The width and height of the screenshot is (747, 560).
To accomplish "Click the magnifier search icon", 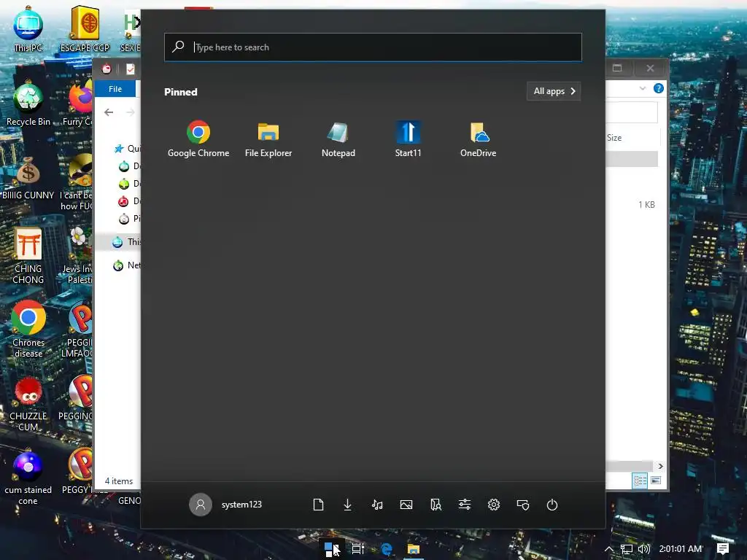I will [x=178, y=47].
